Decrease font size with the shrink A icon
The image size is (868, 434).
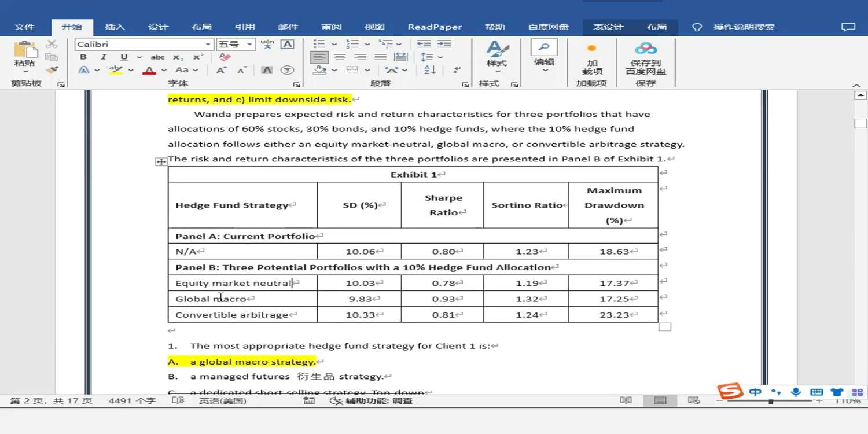(242, 70)
